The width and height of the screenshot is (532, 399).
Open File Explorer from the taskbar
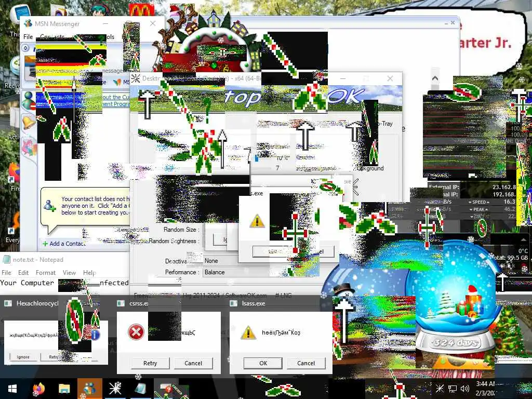(64, 389)
